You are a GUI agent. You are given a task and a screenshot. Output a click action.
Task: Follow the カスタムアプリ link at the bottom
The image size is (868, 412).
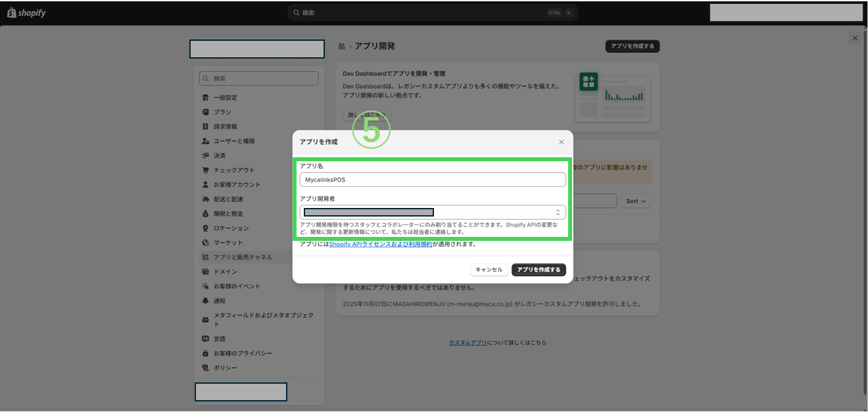coord(468,343)
